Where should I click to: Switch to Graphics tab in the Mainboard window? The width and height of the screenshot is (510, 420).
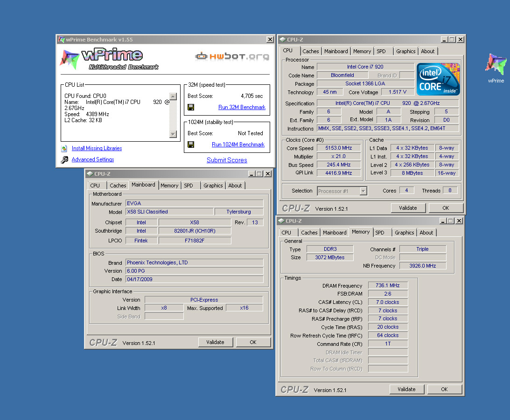point(213,186)
